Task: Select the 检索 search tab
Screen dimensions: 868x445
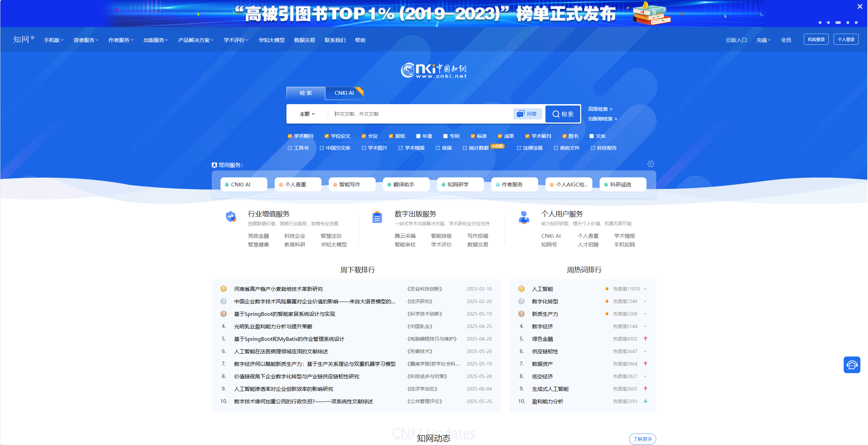Action: click(x=306, y=93)
